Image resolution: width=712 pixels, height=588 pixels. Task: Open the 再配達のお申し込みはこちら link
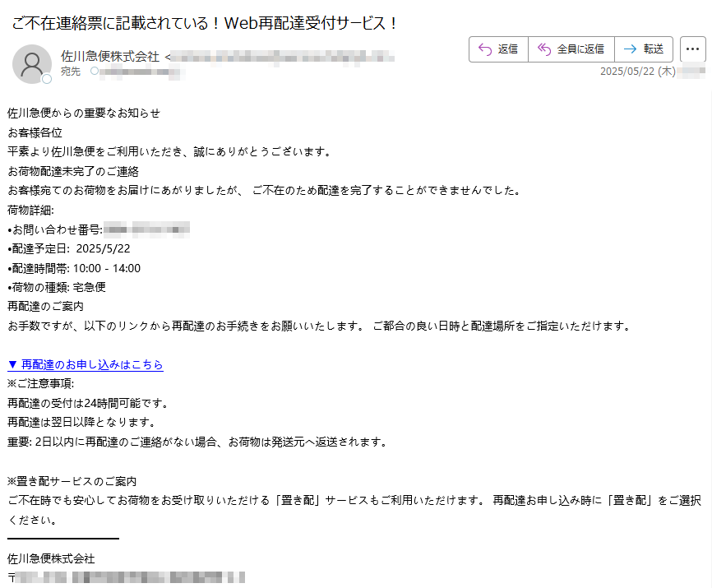pos(86,364)
